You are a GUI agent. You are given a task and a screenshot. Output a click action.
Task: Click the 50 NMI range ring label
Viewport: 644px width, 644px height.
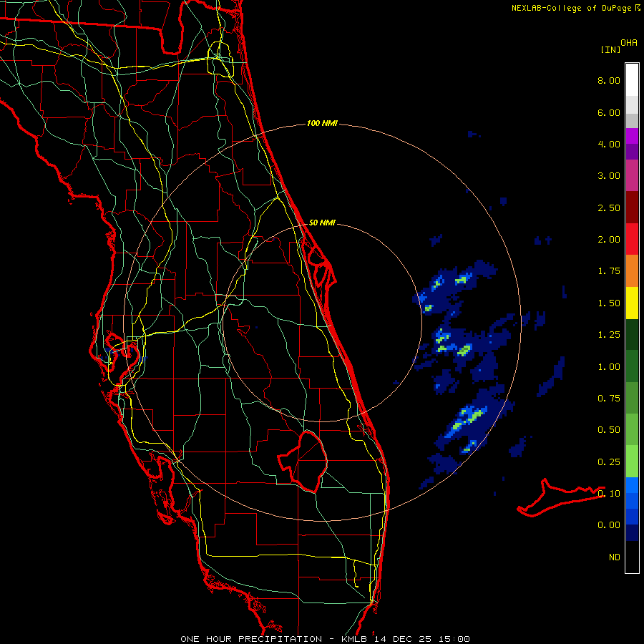point(322,223)
